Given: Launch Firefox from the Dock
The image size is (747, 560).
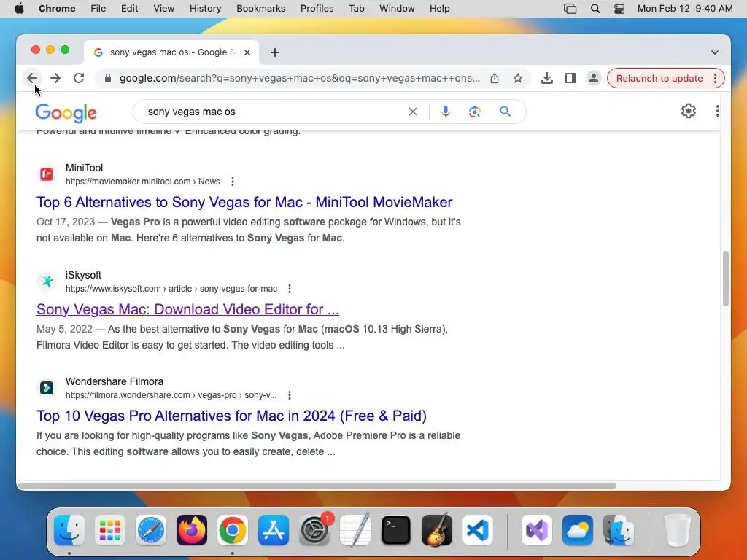Looking at the screenshot, I should click(x=192, y=530).
